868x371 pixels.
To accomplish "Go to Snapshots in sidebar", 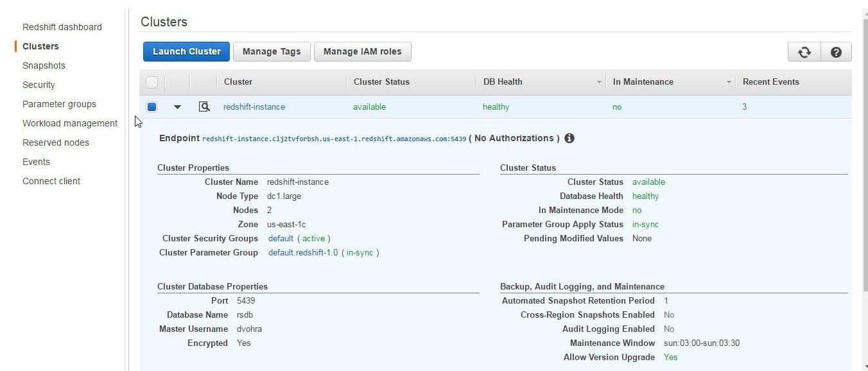I will tap(44, 65).
